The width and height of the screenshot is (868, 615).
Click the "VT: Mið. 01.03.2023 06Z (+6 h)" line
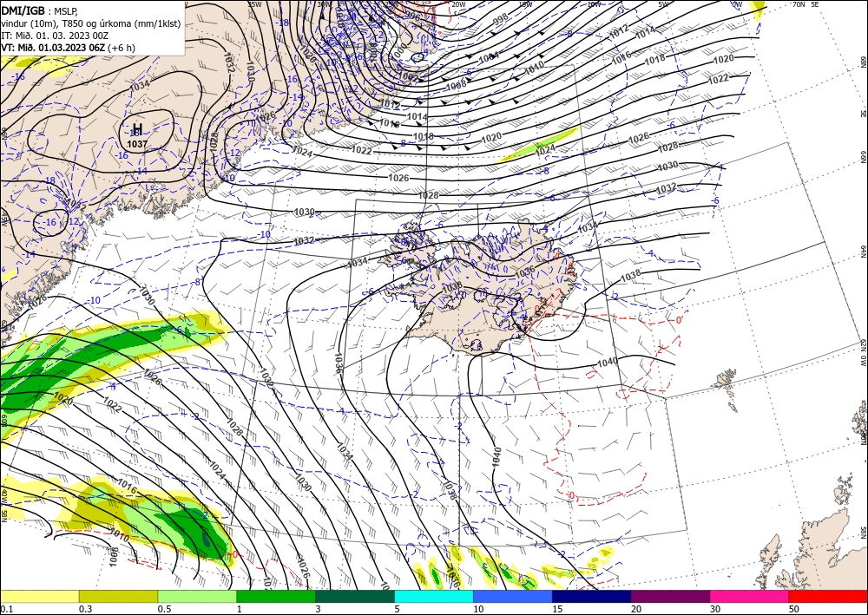(68, 48)
